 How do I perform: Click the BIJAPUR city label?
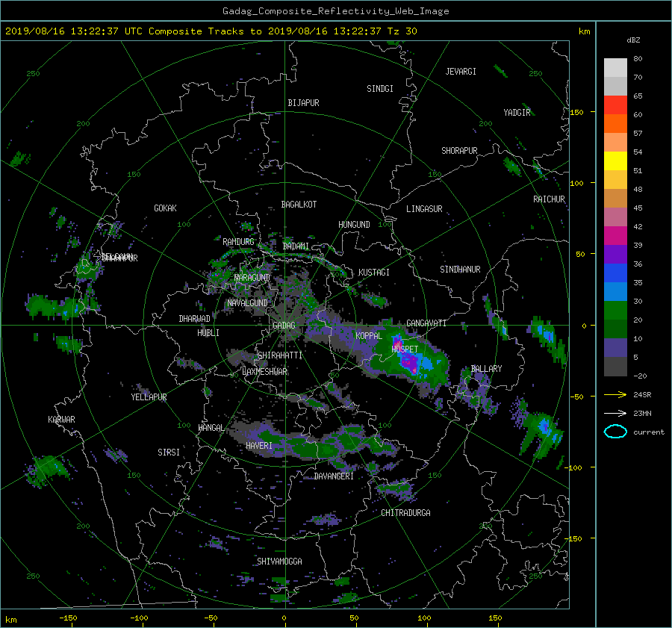(303, 103)
